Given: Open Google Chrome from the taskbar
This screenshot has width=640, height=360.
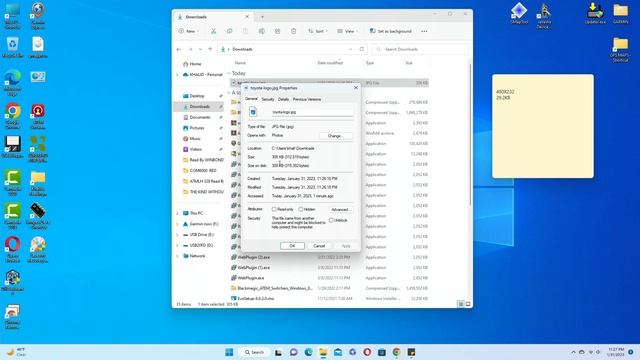Looking at the screenshot, I should point(396,352).
